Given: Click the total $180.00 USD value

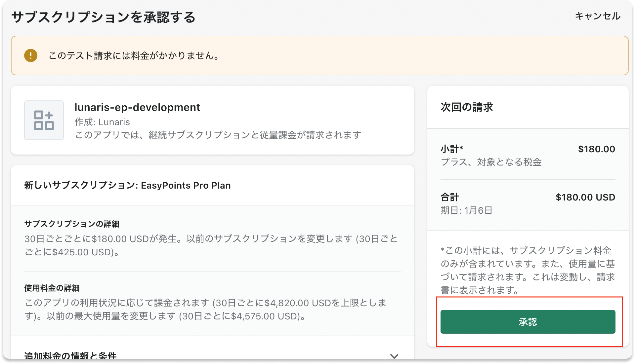Looking at the screenshot, I should click(x=585, y=197).
